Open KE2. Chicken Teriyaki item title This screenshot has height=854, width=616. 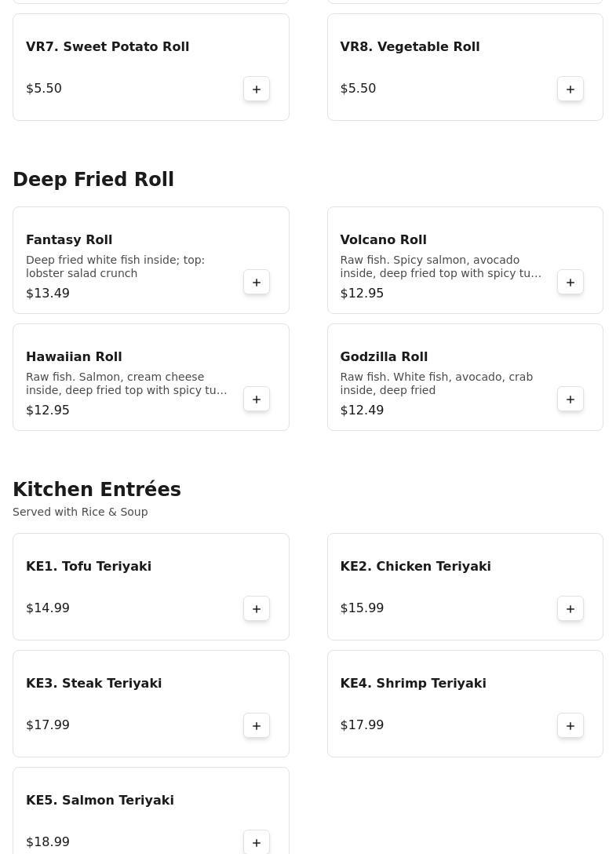[415, 567]
